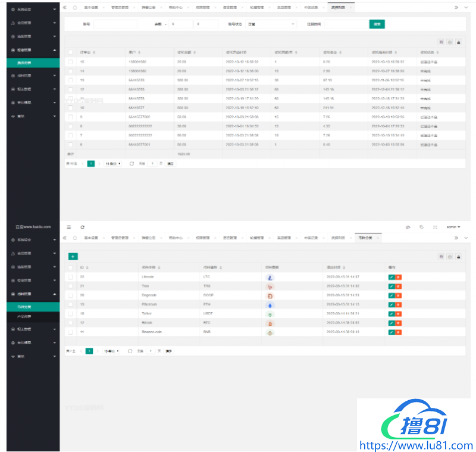The image size is (476, 452).
Task: Open the admin user dropdown
Action: click(x=453, y=227)
